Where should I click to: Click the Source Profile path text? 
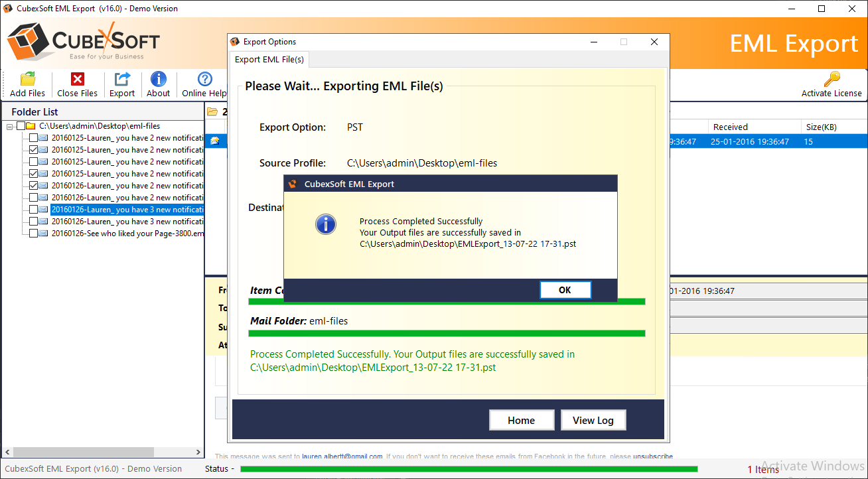pos(422,163)
